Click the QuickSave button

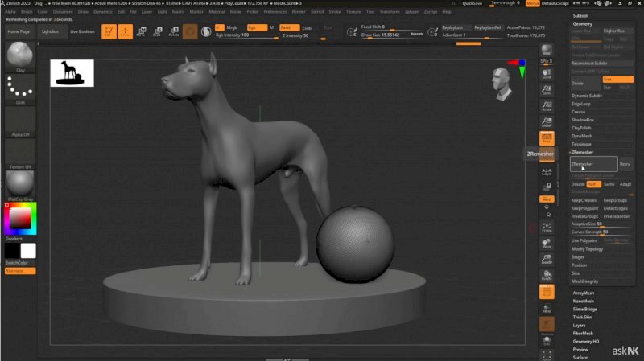(472, 3)
